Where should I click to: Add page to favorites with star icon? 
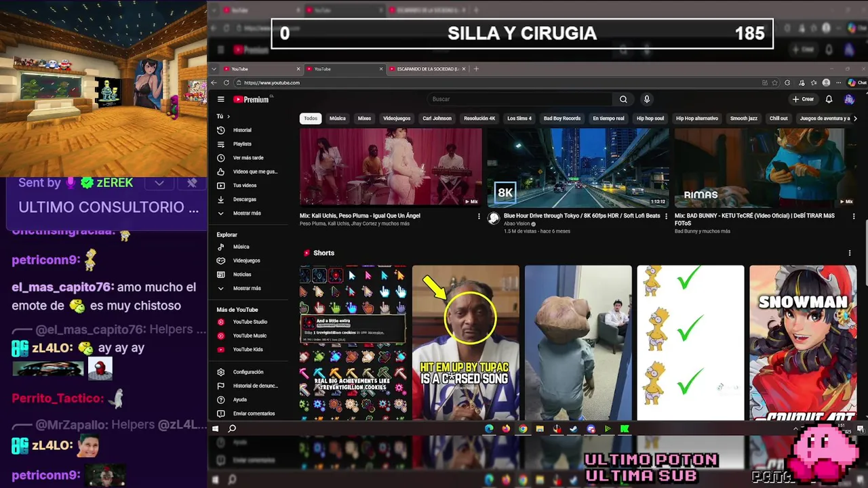tap(776, 83)
